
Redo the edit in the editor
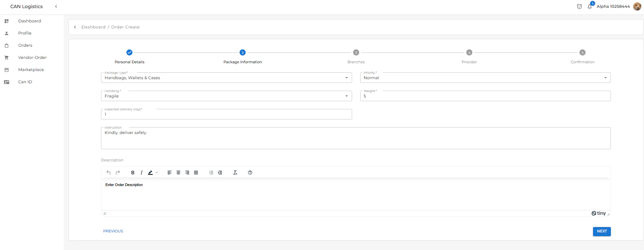(118, 173)
